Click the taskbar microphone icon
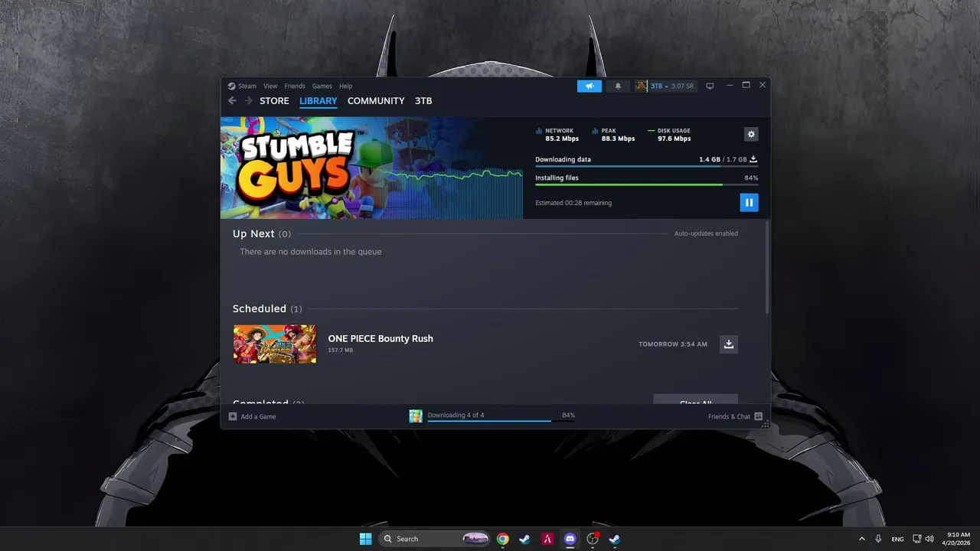The width and height of the screenshot is (980, 551). coord(878,539)
